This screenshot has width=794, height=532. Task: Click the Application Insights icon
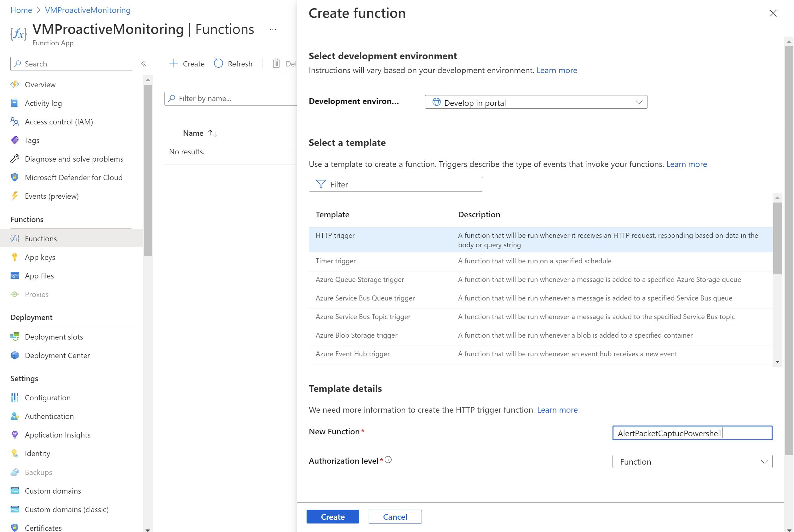click(x=14, y=434)
